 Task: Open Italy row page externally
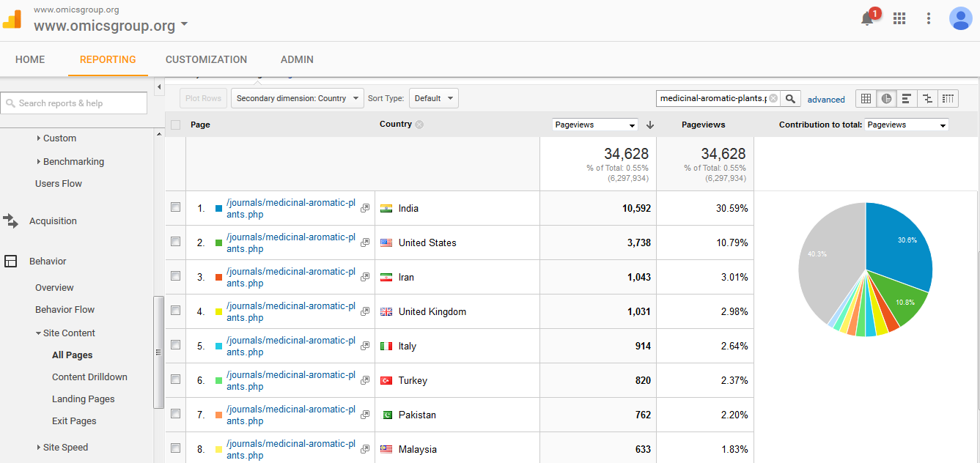click(x=365, y=346)
